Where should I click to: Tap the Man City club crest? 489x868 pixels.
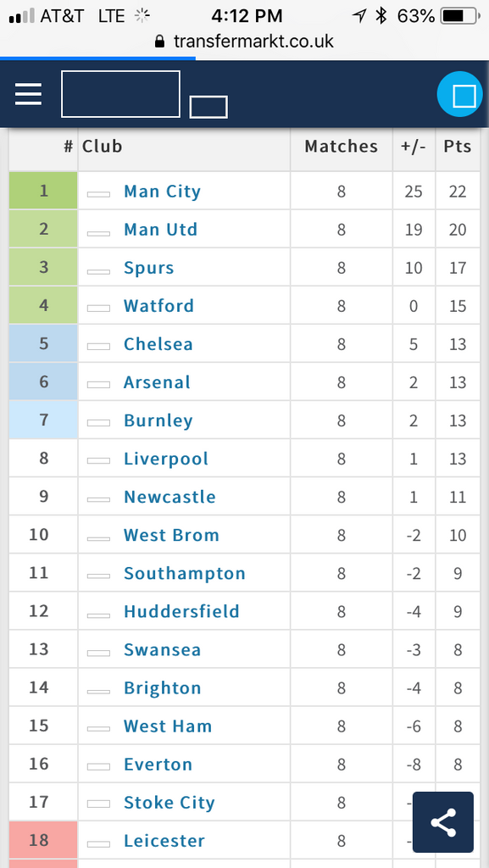click(x=98, y=194)
